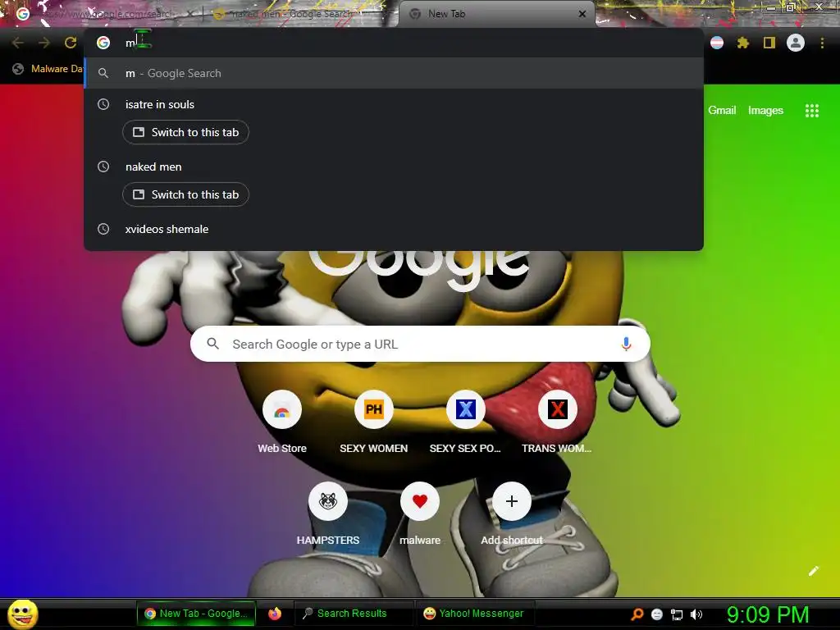Viewport: 840px width, 630px height.
Task: Open network icon in system tray
Action: [x=677, y=614]
